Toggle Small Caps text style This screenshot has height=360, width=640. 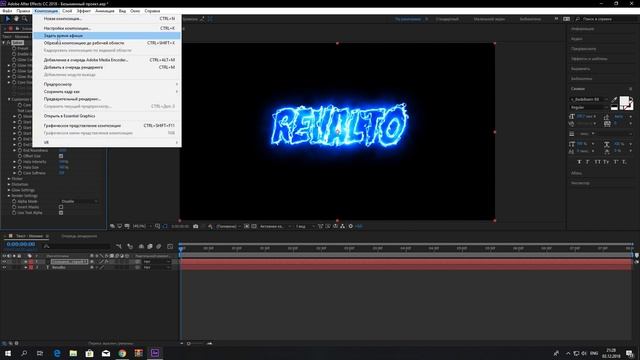tap(606, 162)
